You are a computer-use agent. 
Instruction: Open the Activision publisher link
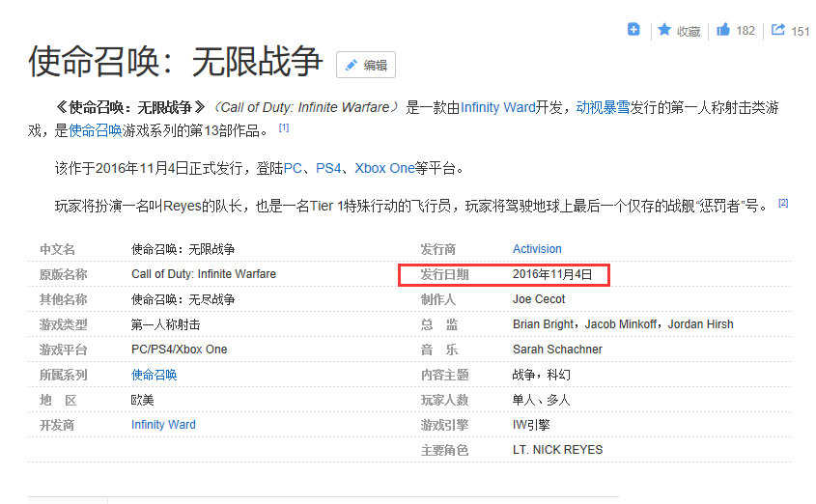coord(537,249)
